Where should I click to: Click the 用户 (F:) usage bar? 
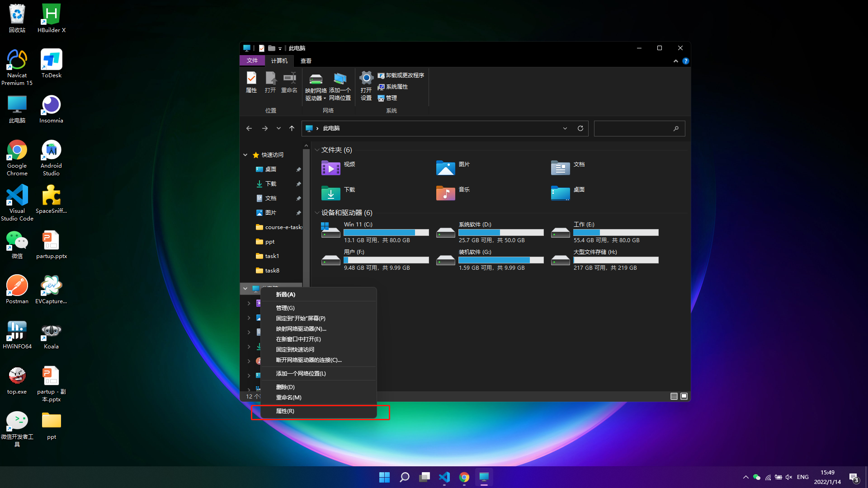pos(386,260)
